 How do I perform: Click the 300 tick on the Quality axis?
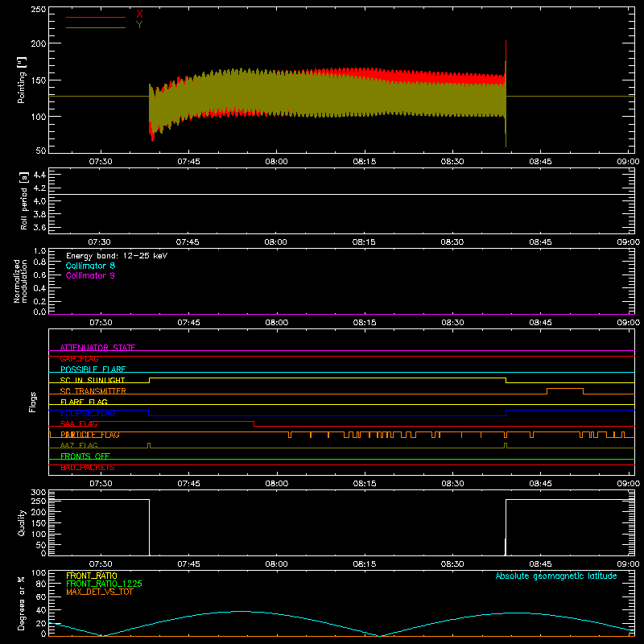coord(39,493)
